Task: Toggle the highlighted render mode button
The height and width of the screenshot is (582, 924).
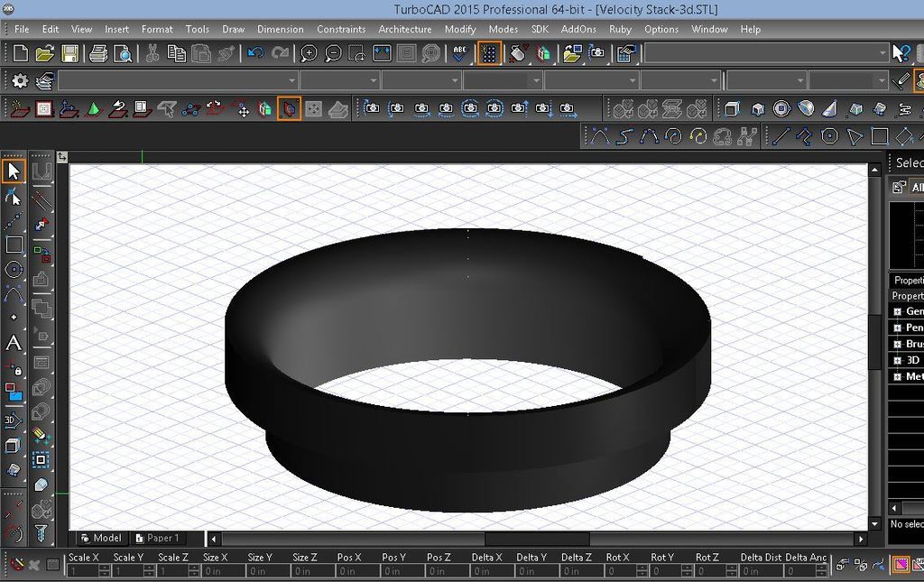Action: pos(289,109)
